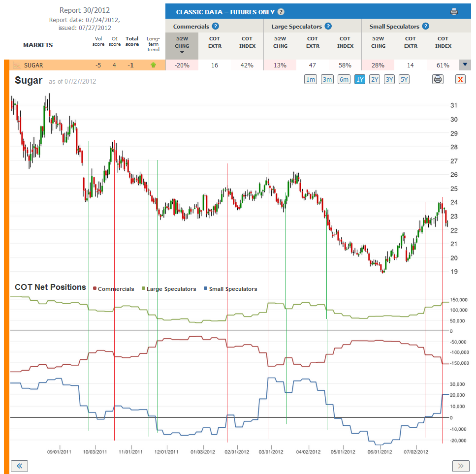
Task: Go to next chart with right arrows
Action: click(461, 466)
